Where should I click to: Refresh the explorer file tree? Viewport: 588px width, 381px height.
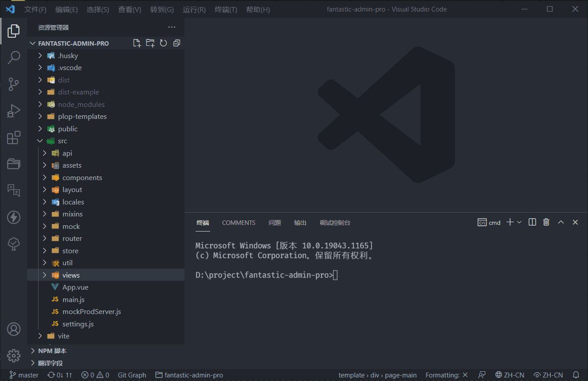pos(163,43)
